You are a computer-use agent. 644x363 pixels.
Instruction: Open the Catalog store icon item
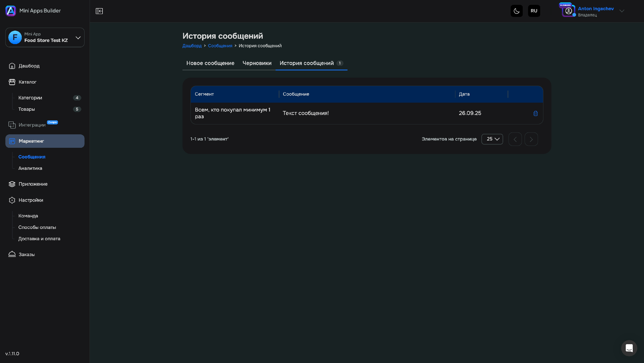[x=12, y=82]
